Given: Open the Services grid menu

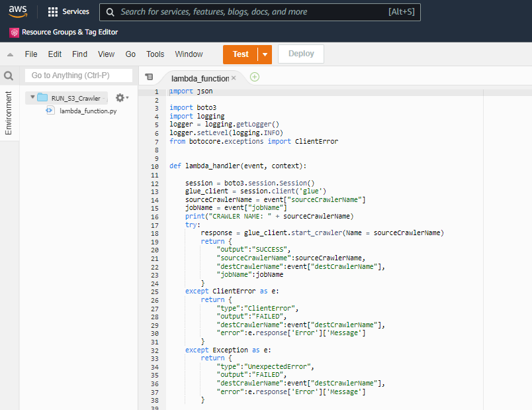Looking at the screenshot, I should click(x=53, y=12).
